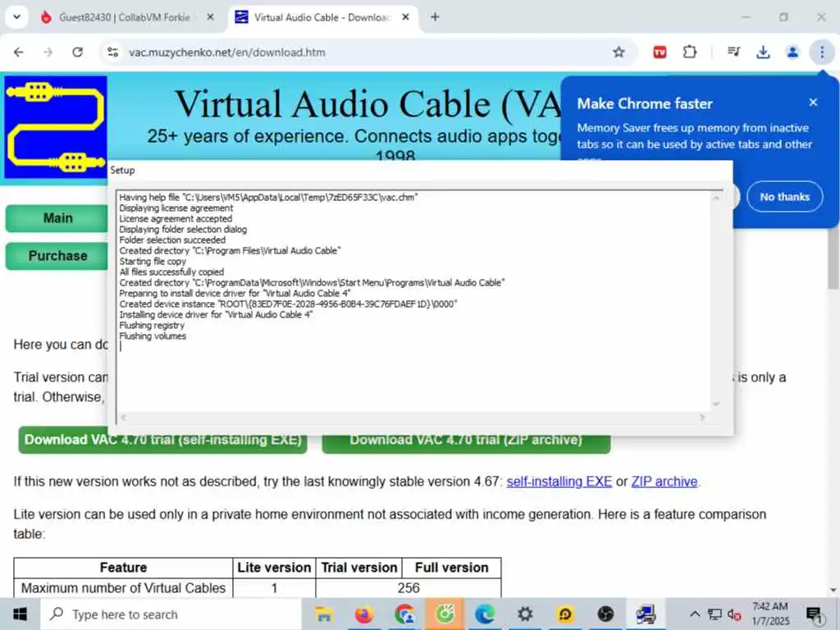Open the tab search dropdown arrow
This screenshot has height=630, width=840.
click(16, 17)
